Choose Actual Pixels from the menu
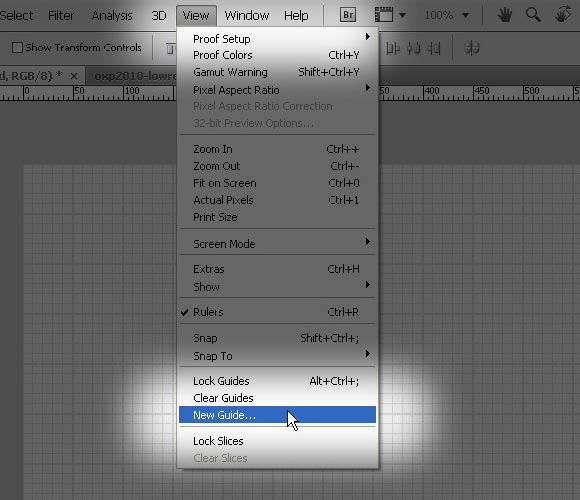580x500 pixels. click(x=277, y=200)
